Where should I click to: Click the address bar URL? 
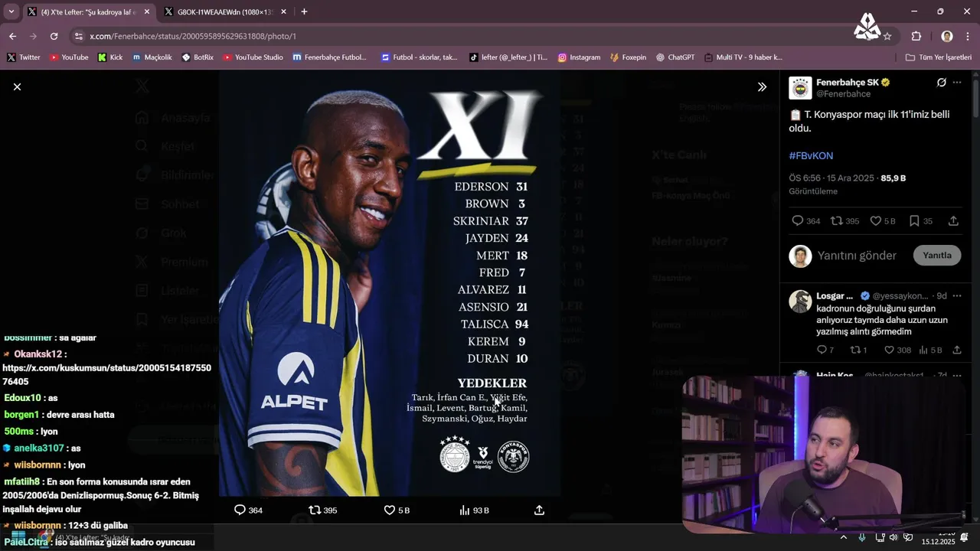pyautogui.click(x=193, y=36)
